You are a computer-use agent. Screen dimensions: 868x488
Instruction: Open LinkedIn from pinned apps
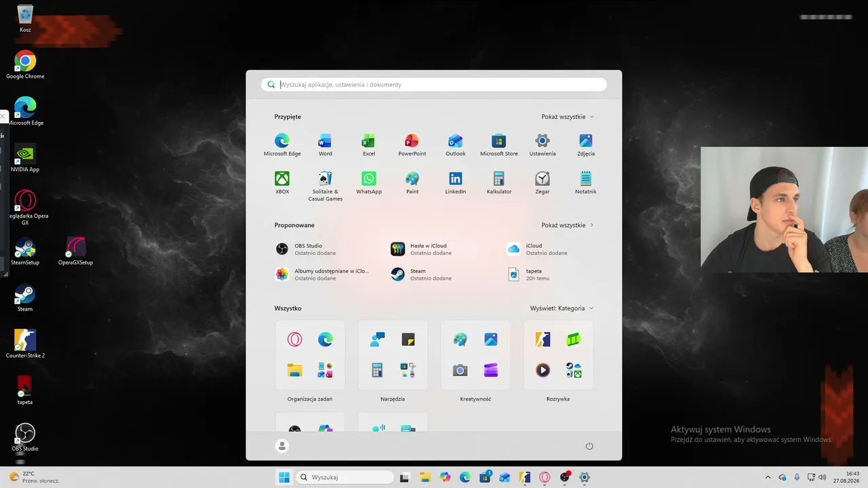(456, 183)
